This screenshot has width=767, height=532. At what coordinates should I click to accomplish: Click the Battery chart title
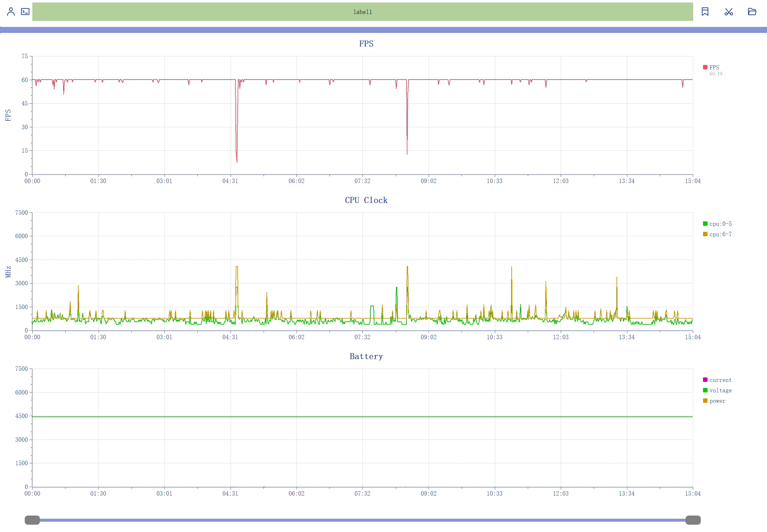click(x=366, y=356)
